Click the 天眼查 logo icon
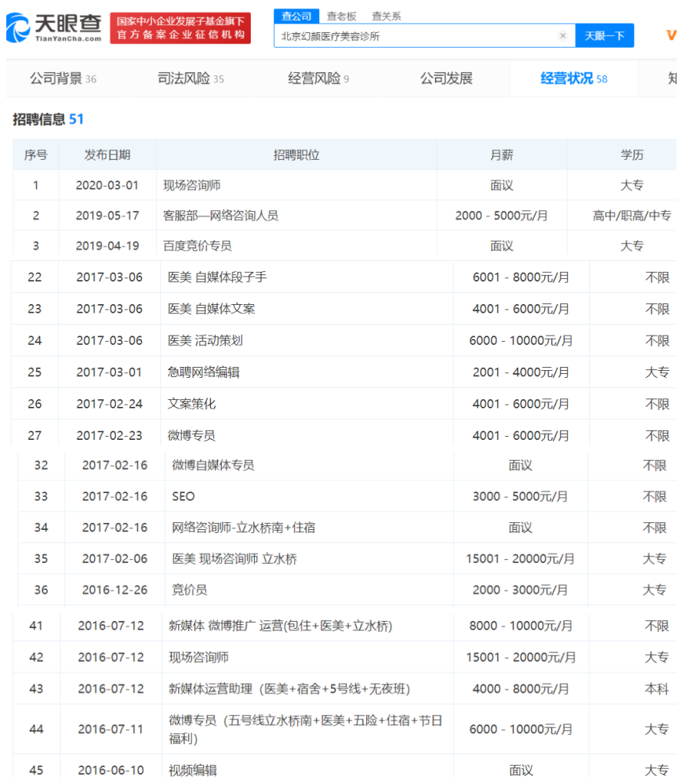This screenshot has height=784, width=683. [19, 28]
